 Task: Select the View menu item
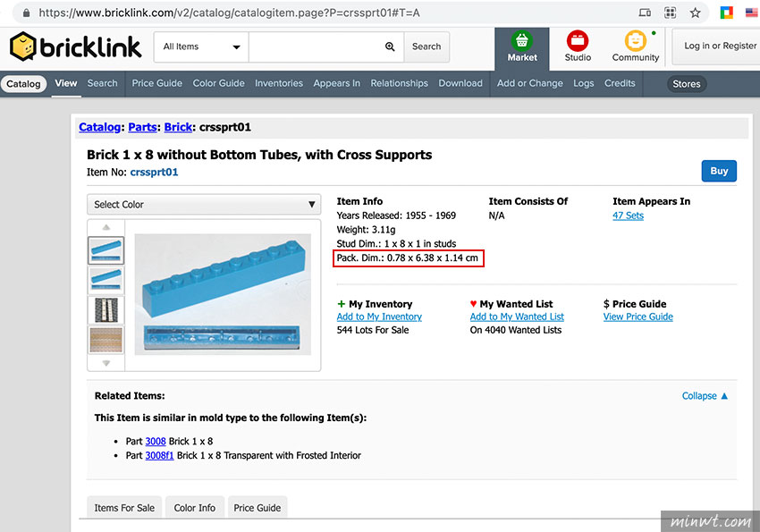66,83
